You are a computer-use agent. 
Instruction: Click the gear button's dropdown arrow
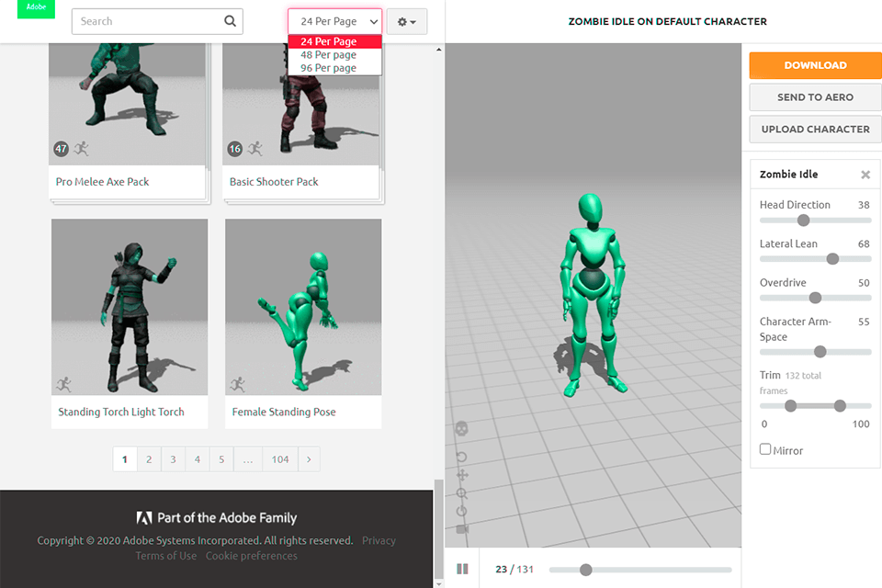point(415,21)
